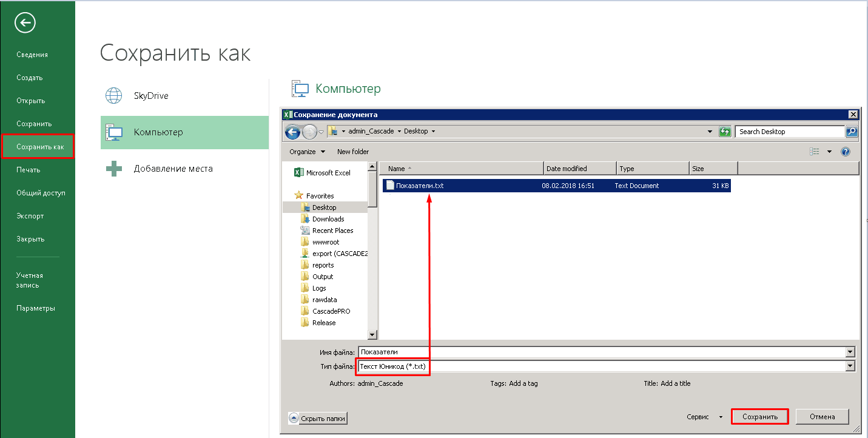The width and height of the screenshot is (868, 438).
Task: Select the reports folder
Action: pyautogui.click(x=317, y=265)
